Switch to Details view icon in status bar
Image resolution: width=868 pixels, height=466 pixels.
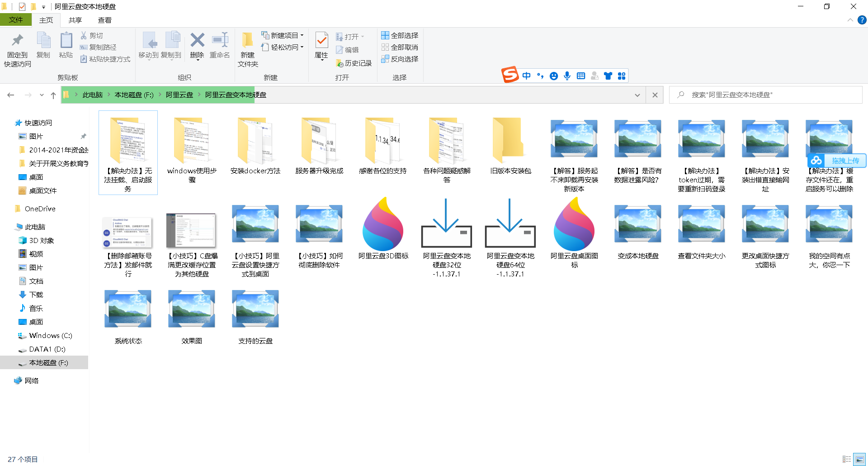[847, 459]
